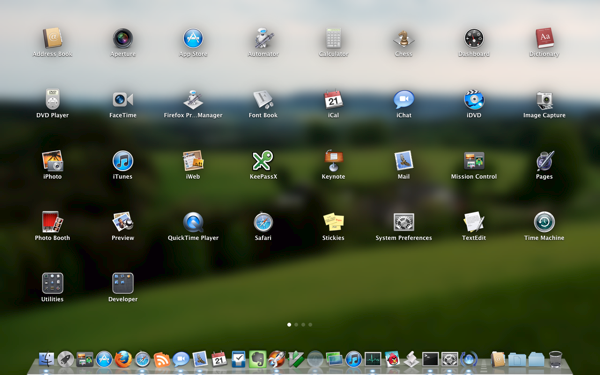Open the orange RSS reader in the Dock
Screen dimensions: 600x375
(x=161, y=359)
